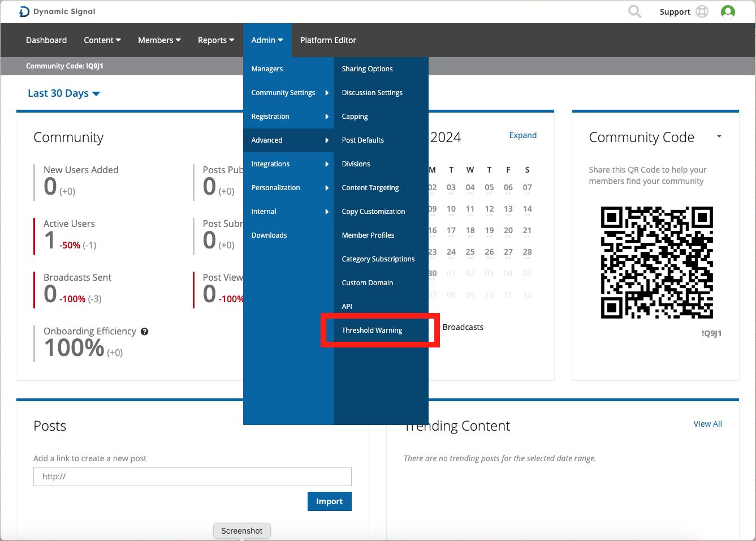Select Downloads in the Admin menu
This screenshot has height=541, width=756.
(269, 235)
